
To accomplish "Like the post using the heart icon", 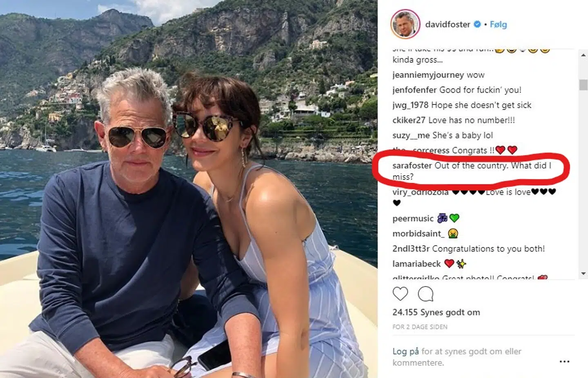I will coord(400,294).
